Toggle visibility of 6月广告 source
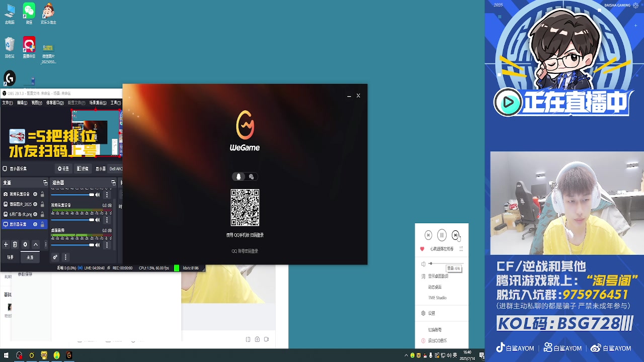Screen dimensions: 644x362 tap(35, 214)
